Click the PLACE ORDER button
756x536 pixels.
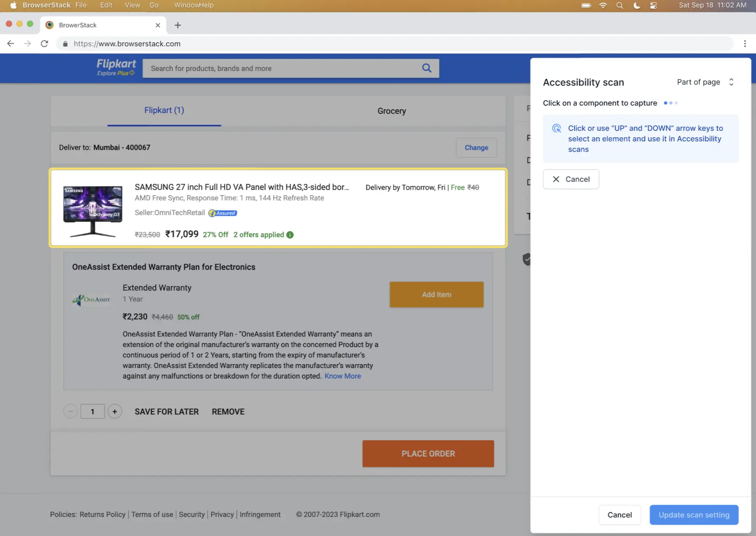coord(428,453)
